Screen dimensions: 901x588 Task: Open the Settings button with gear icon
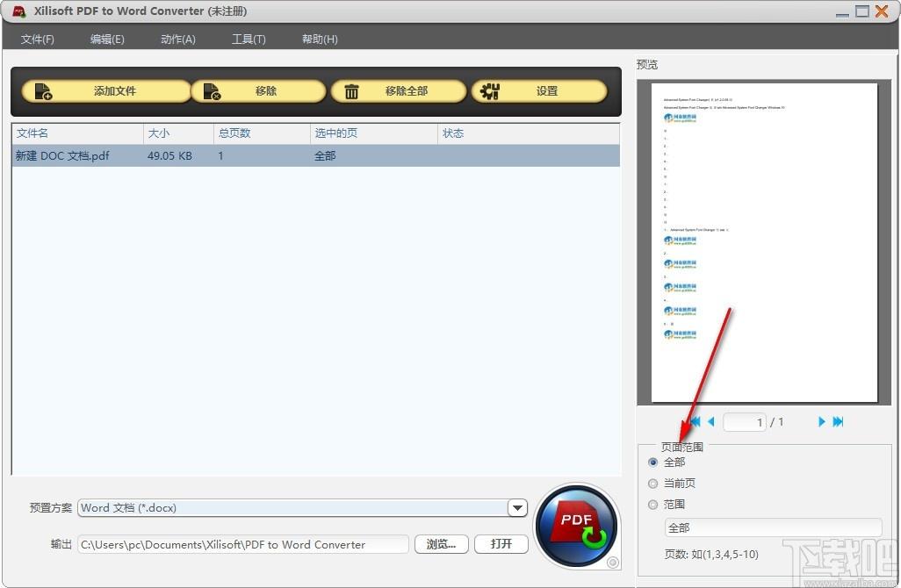pyautogui.click(x=539, y=91)
